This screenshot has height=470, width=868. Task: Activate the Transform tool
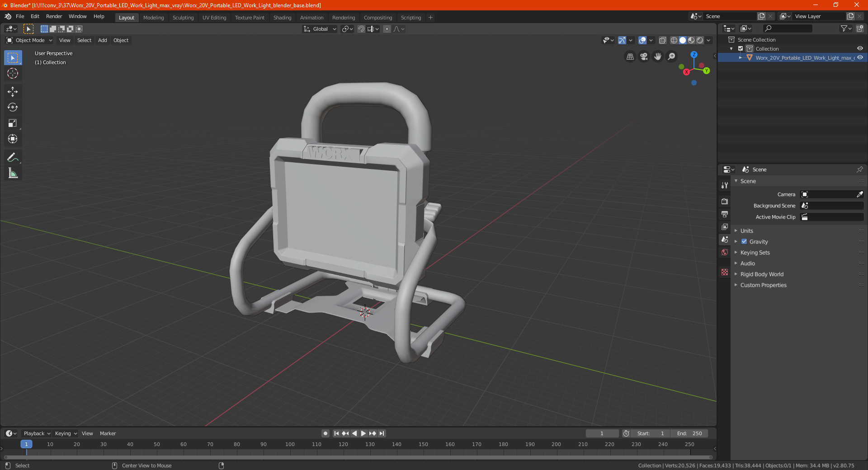pos(13,139)
